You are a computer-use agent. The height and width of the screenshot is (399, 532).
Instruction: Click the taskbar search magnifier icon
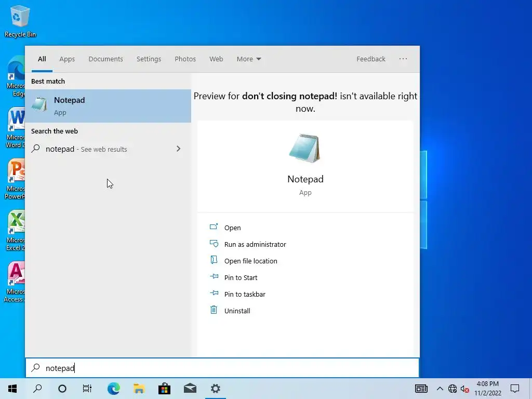(x=37, y=389)
